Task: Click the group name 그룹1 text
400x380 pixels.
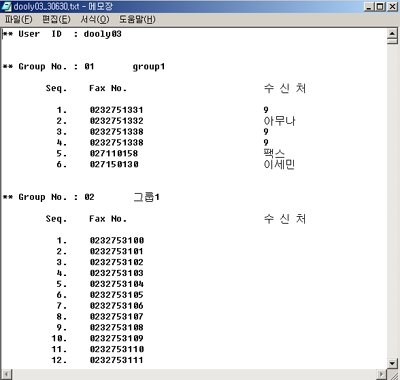Action: click(x=146, y=197)
